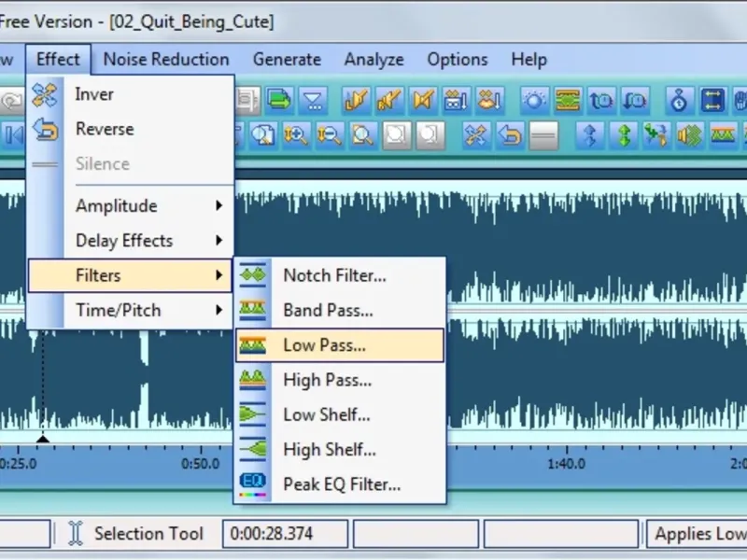Screen dimensions: 747x560
Task: Click the crossed speaker mute icon
Action: (x=423, y=101)
